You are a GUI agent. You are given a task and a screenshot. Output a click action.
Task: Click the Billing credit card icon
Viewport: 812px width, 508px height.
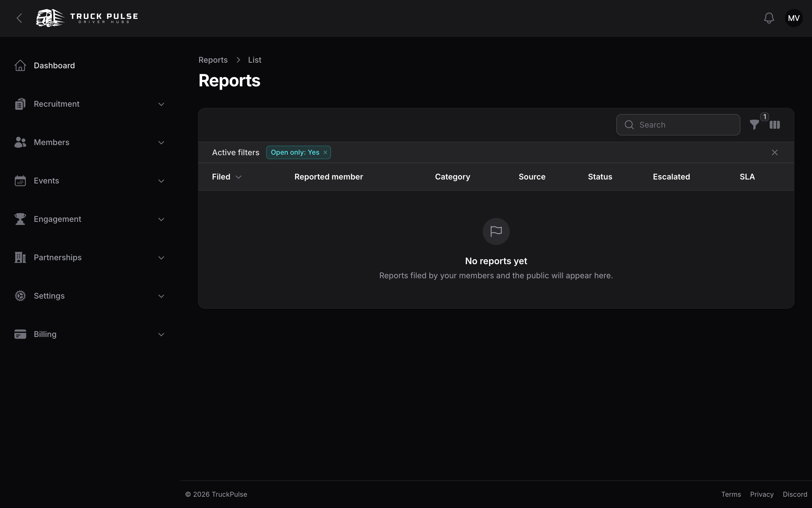click(20, 334)
